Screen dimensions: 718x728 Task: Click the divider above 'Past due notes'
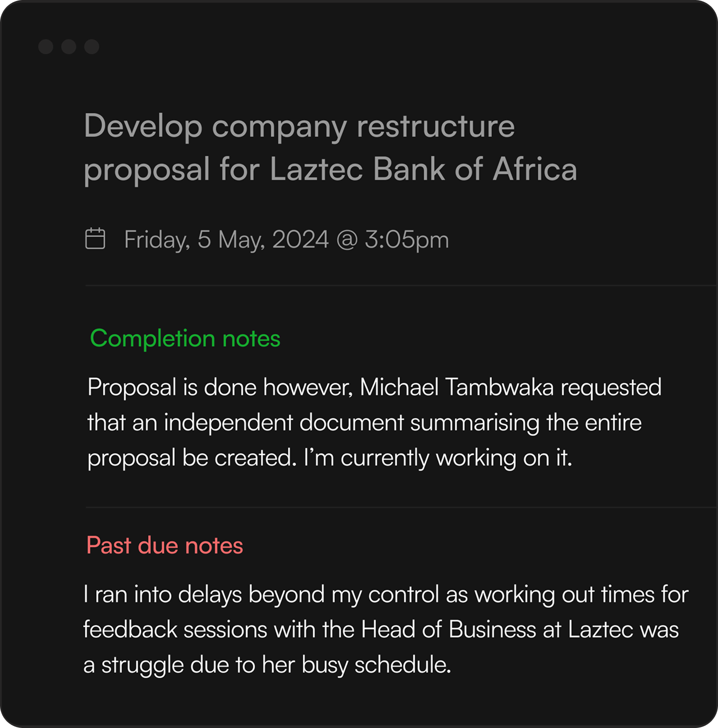point(400,507)
